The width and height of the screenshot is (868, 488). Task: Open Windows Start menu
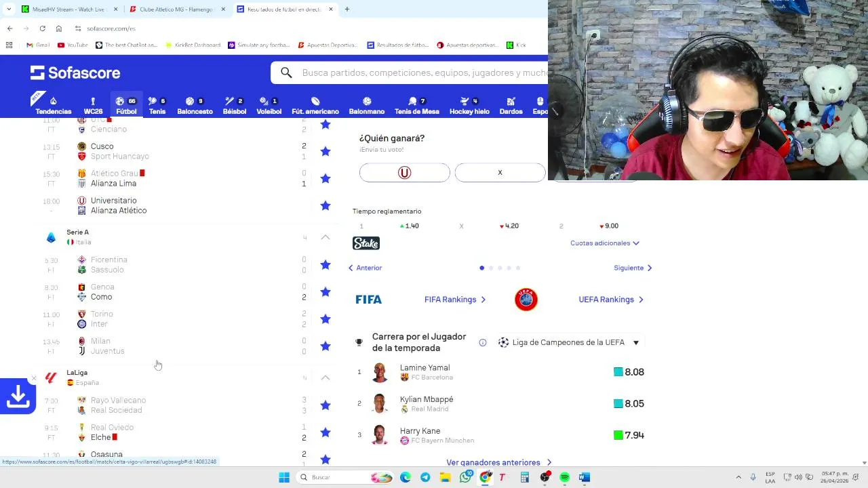click(284, 477)
